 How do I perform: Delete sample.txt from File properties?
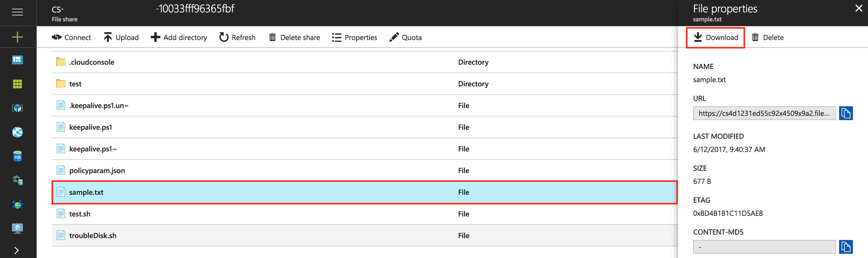[768, 37]
